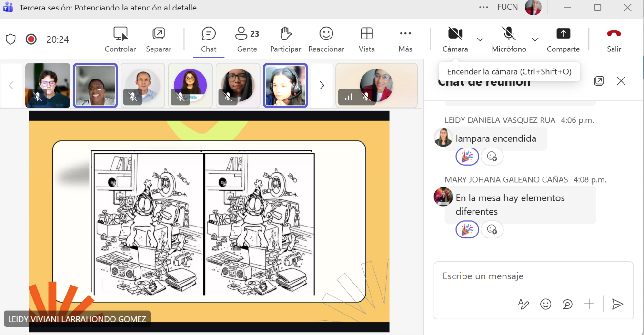Click the 'lampara encendida' chat message

click(496, 139)
